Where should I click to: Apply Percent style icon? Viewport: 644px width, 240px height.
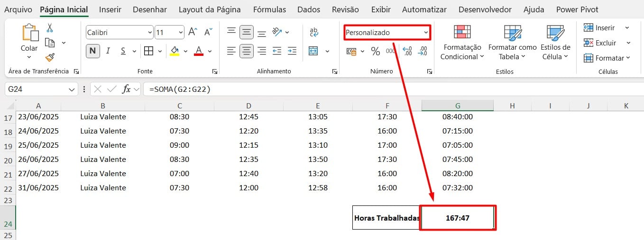376,51
